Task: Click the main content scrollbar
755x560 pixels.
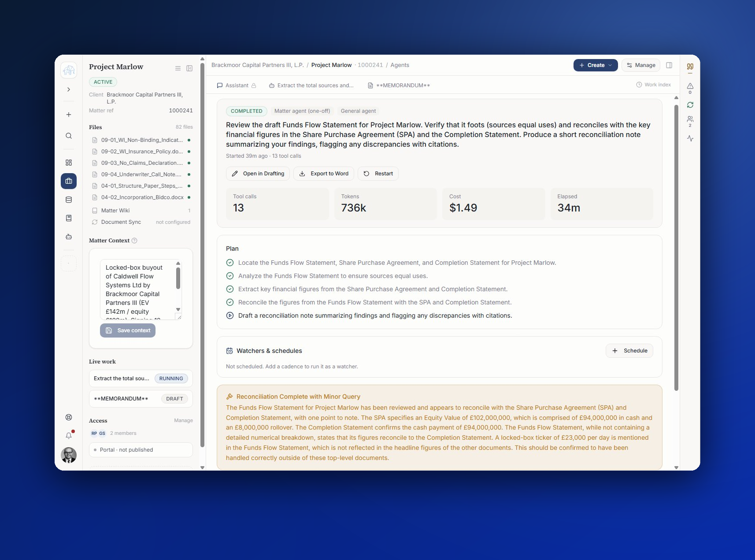Action: click(x=676, y=248)
